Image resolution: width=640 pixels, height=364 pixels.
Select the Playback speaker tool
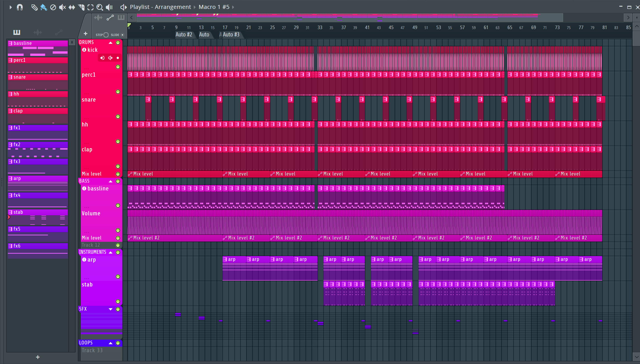click(109, 7)
